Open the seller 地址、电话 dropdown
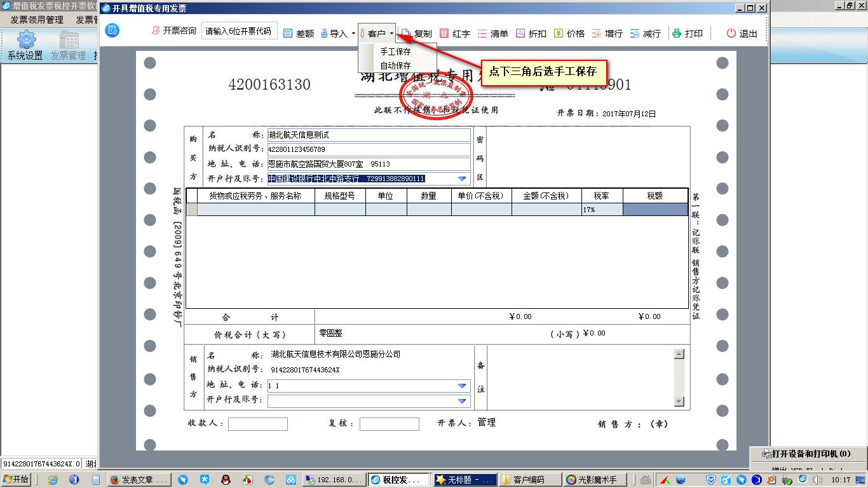The image size is (868, 488). (463, 386)
